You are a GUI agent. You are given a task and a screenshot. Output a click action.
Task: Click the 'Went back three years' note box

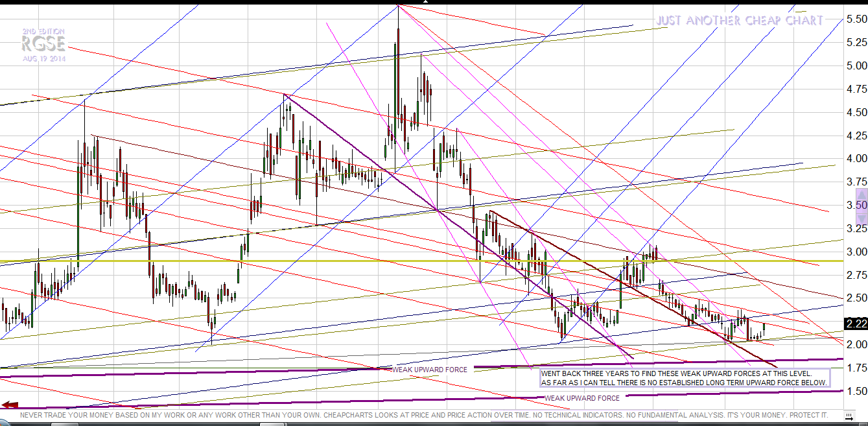(x=684, y=378)
